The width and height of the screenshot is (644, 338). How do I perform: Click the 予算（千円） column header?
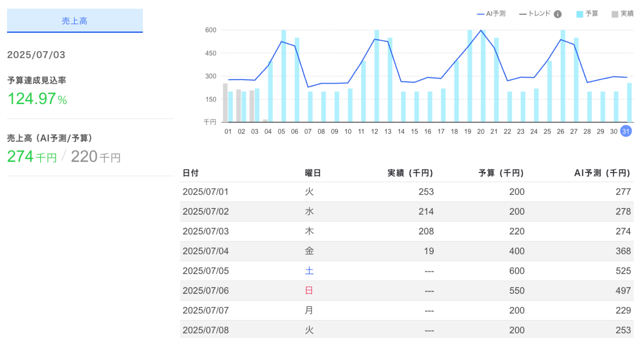click(501, 173)
